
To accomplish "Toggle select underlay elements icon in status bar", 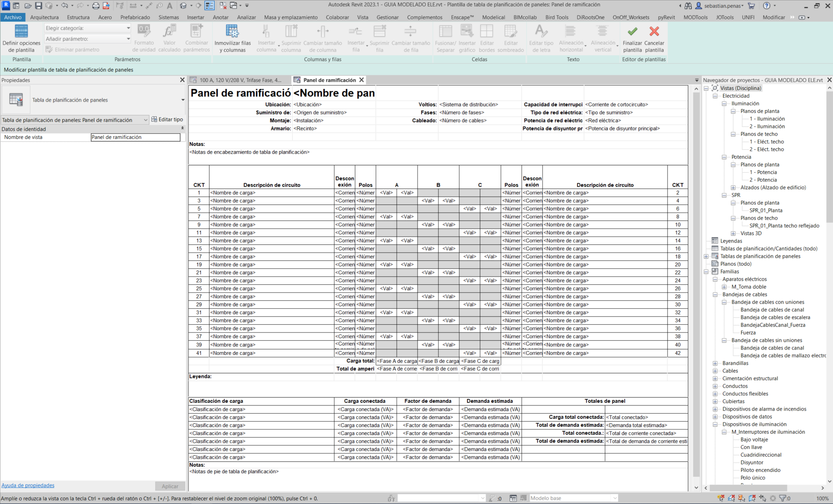I will tap(731, 498).
